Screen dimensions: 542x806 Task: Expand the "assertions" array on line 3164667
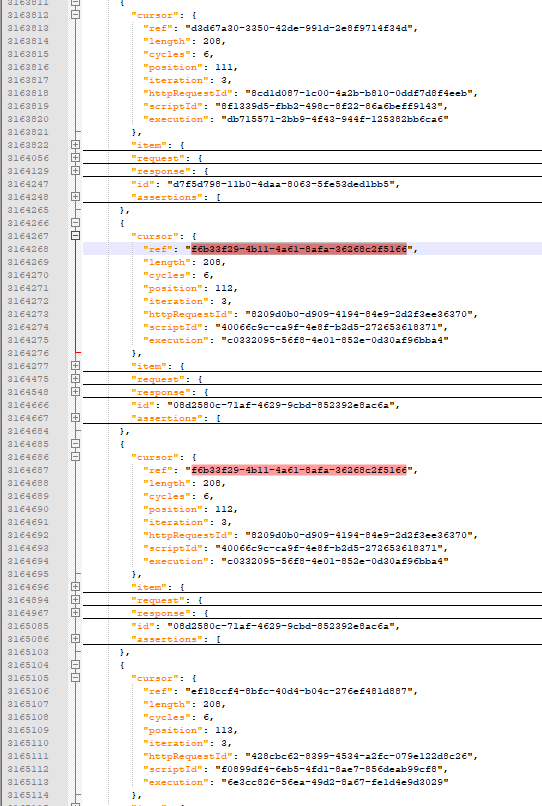76,418
